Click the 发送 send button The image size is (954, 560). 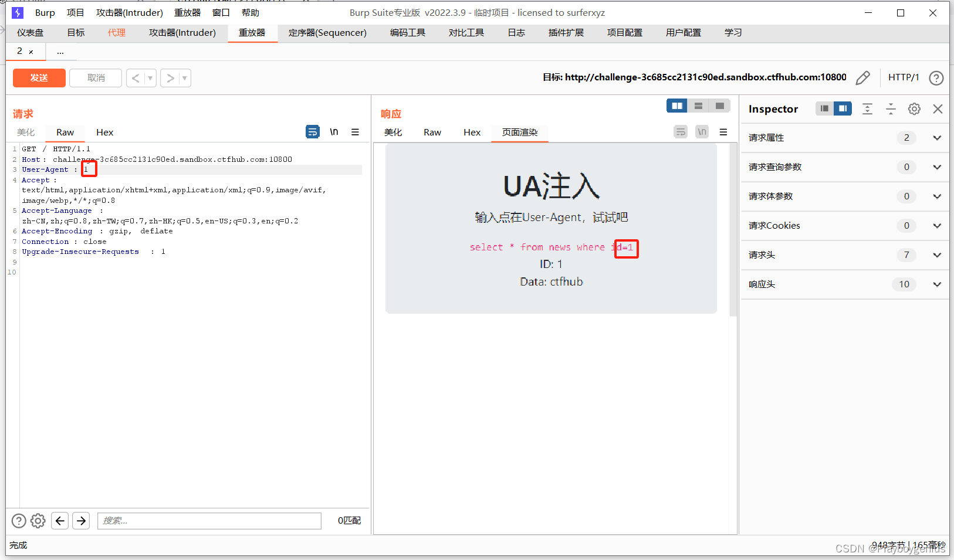click(x=39, y=78)
